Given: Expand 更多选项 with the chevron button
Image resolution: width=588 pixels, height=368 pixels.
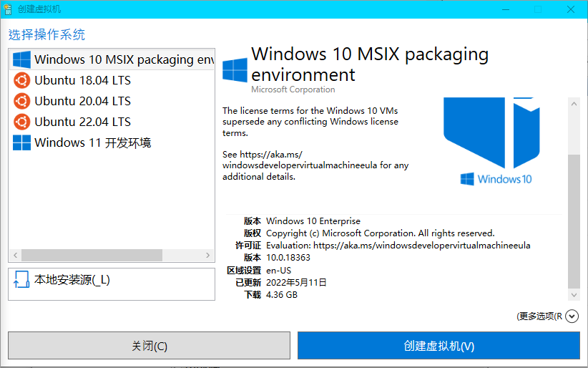Looking at the screenshot, I should (x=572, y=316).
